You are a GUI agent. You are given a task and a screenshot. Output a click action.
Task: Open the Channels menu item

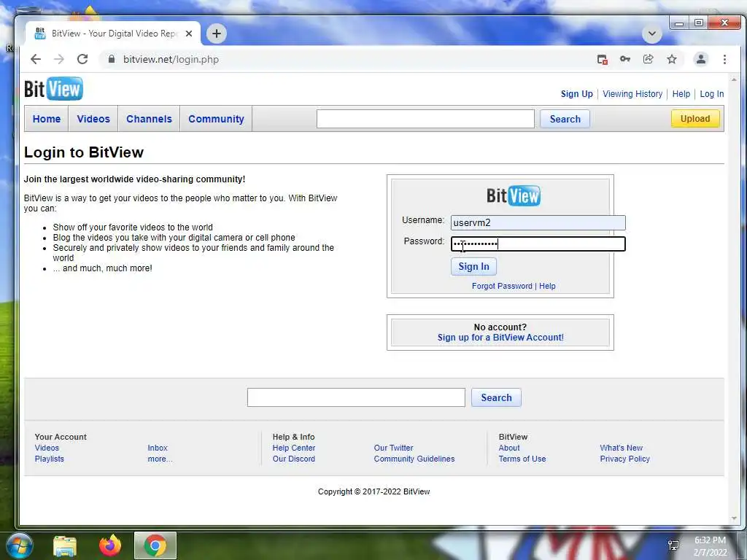[149, 119]
